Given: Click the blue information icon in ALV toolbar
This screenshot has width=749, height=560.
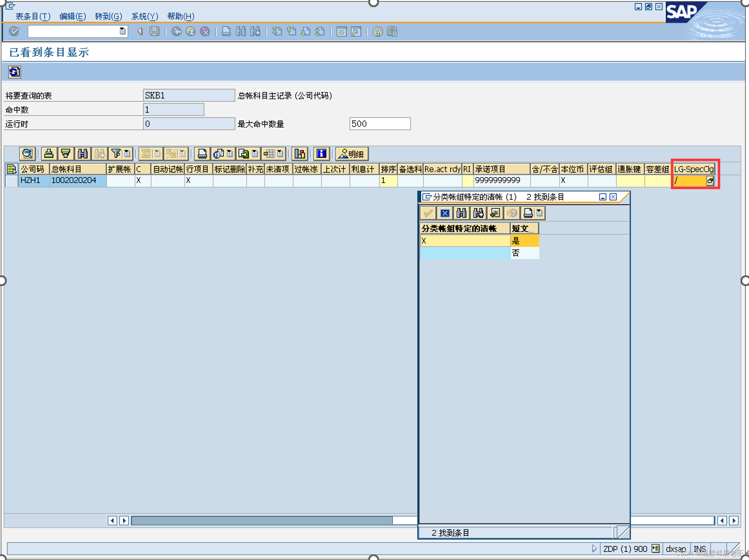Looking at the screenshot, I should [x=321, y=154].
